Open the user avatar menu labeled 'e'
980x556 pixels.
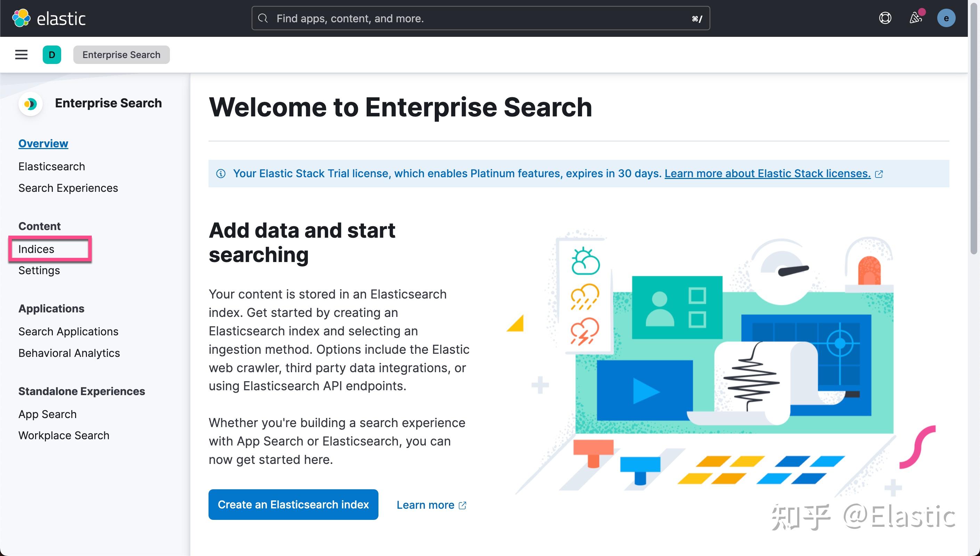pos(946,18)
